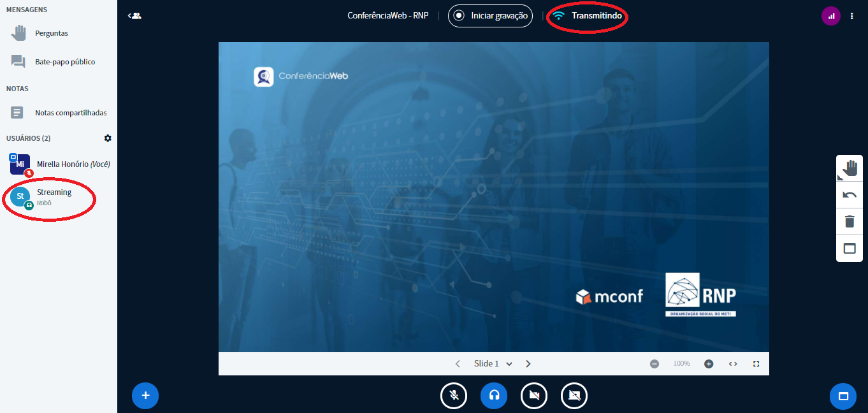Open the users settings gear
This screenshot has width=868, height=413.
coord(108,138)
